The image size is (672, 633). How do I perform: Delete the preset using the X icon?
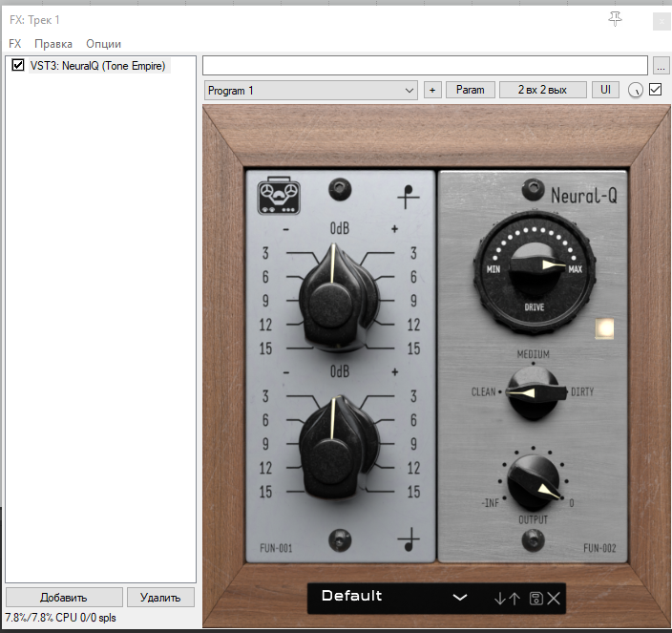554,599
